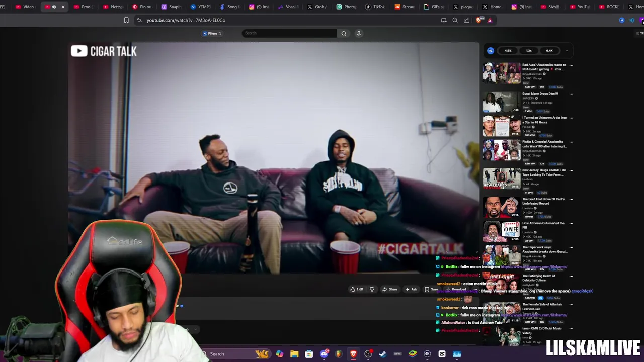Click the bookmark icon beside the address bar
The height and width of the screenshot is (362, 644).
tap(126, 20)
